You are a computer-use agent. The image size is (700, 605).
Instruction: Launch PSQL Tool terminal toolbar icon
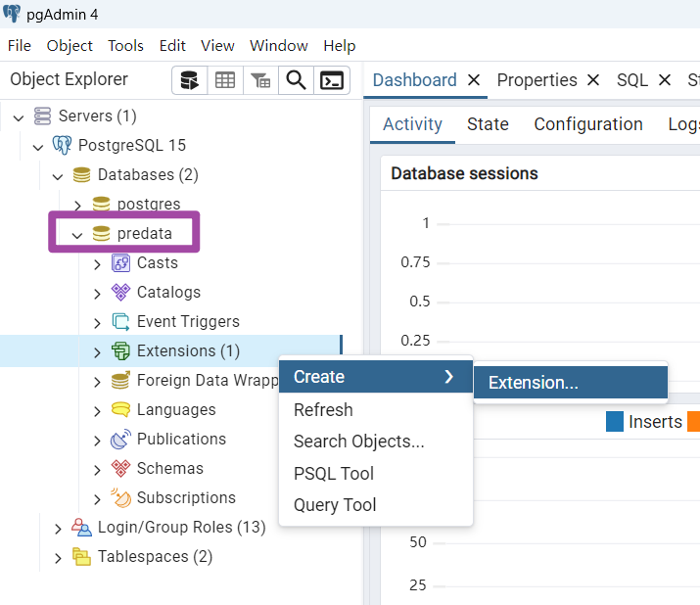[x=332, y=80]
